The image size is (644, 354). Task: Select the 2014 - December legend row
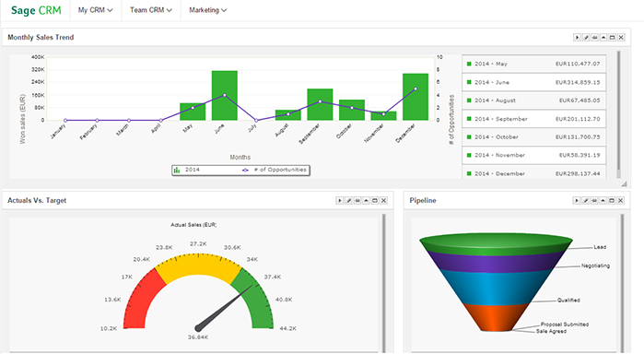click(534, 171)
